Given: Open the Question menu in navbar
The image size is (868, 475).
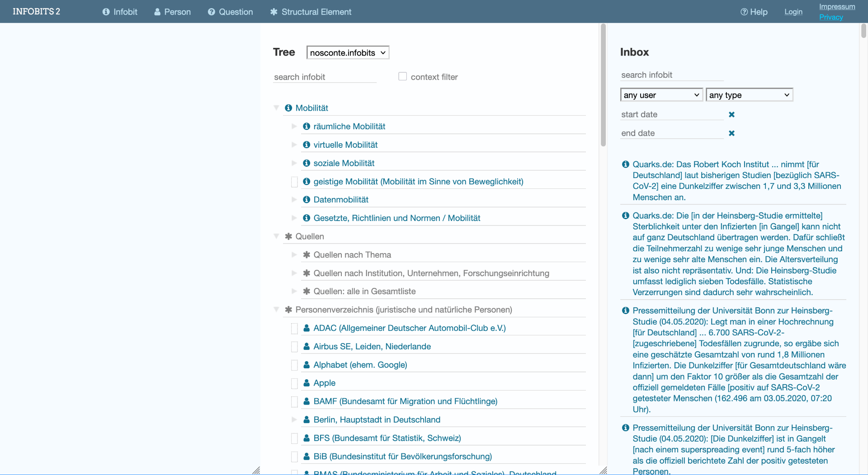Looking at the screenshot, I should [x=231, y=12].
